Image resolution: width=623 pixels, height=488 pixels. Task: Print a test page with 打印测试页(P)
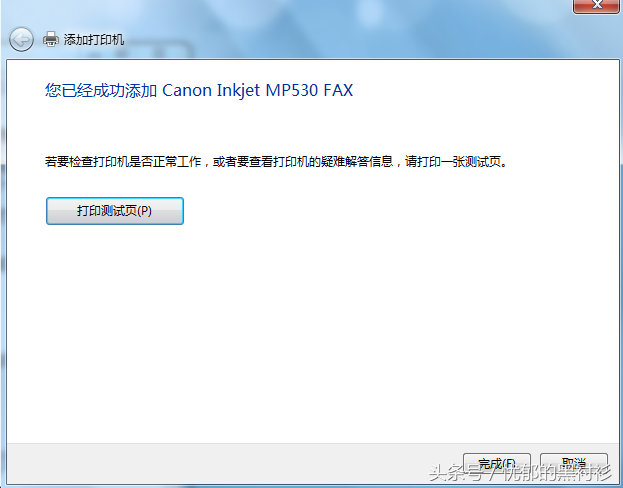115,211
